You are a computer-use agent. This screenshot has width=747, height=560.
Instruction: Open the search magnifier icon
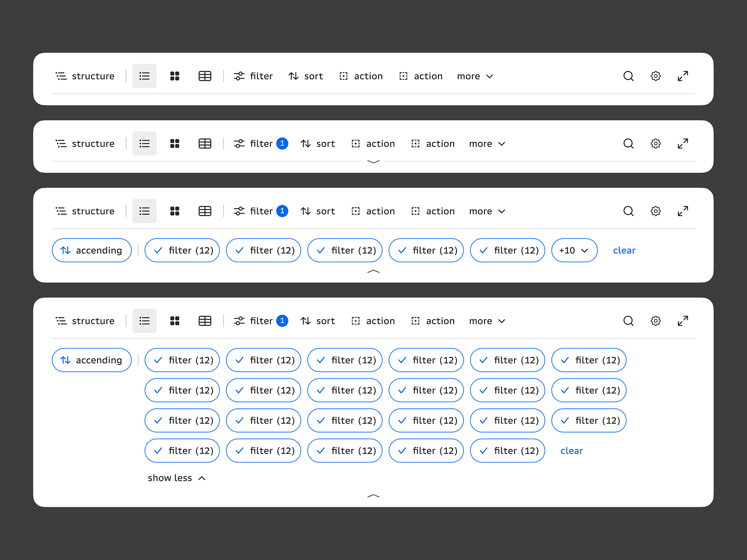(628, 76)
